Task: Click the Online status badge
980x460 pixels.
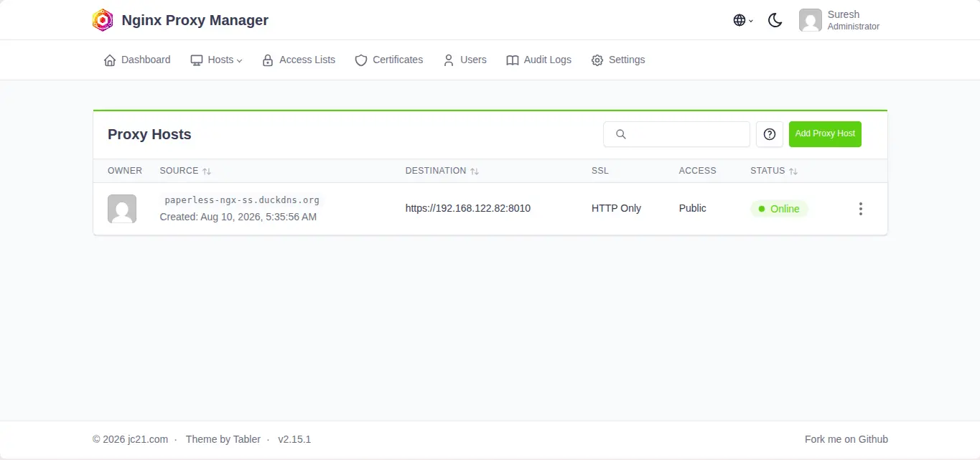Action: click(x=779, y=209)
